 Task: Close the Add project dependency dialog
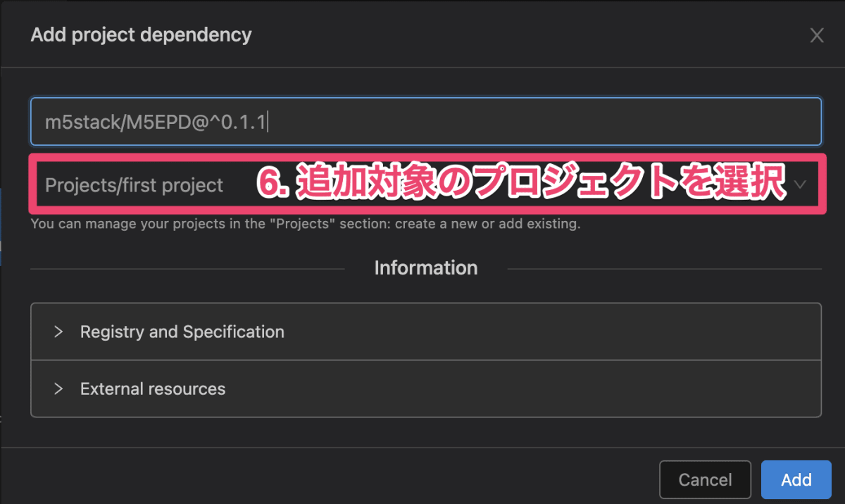[816, 36]
